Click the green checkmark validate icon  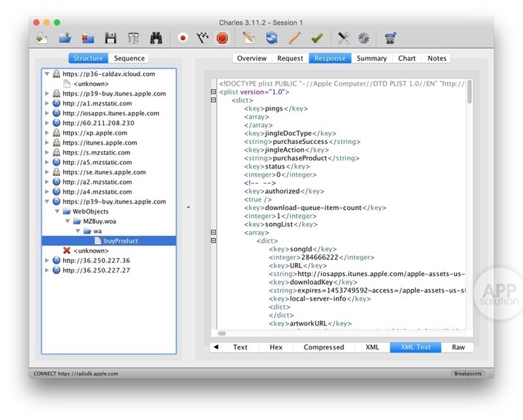[x=317, y=38]
